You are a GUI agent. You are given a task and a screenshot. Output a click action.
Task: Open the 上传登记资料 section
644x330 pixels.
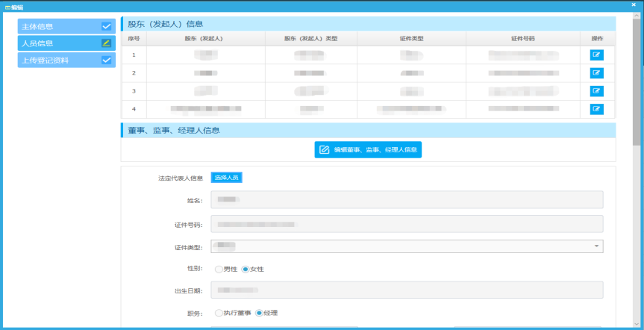pos(60,60)
